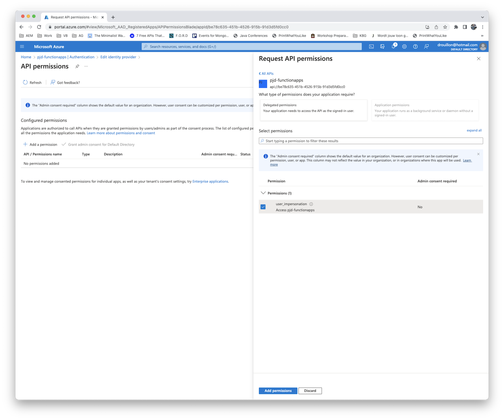Open the Home breadcrumb link
Viewport: 504px width, 420px height.
click(x=26, y=57)
